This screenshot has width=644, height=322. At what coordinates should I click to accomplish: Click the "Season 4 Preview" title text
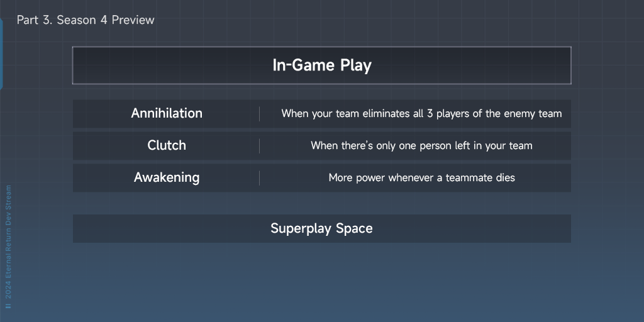106,20
